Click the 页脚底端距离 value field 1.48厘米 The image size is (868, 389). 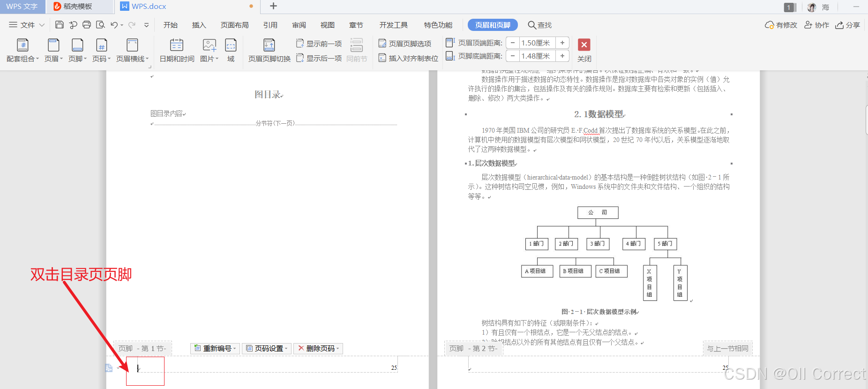click(537, 56)
